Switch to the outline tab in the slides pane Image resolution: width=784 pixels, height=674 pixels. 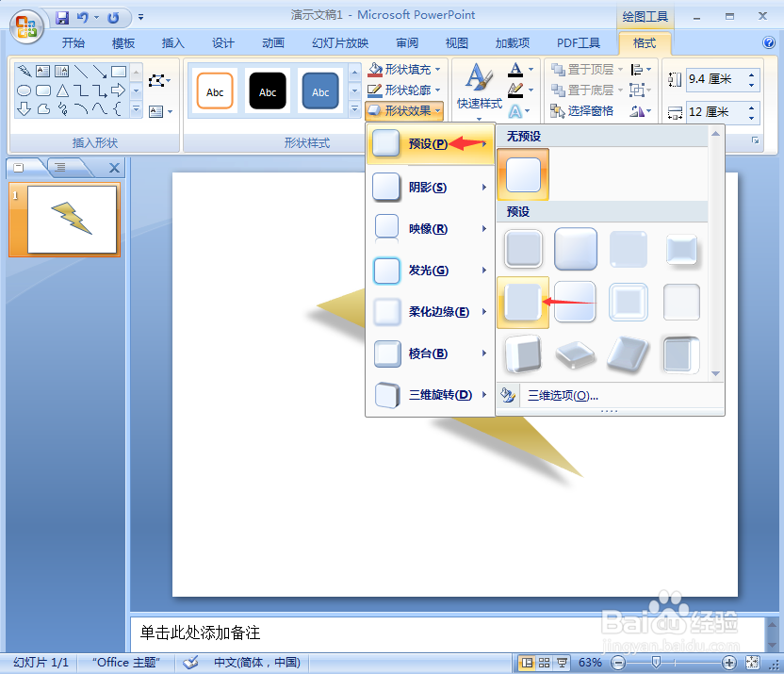tap(60, 168)
